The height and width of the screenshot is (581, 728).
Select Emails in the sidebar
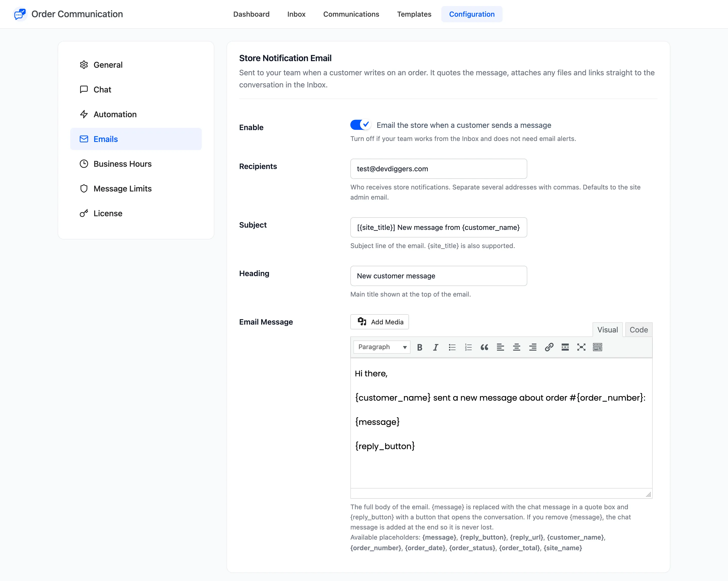tap(136, 139)
